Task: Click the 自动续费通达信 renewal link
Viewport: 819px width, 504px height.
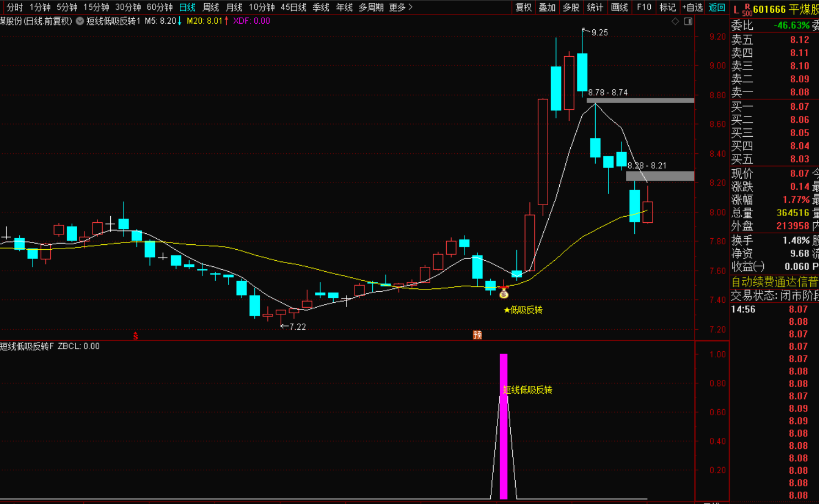Action: (774, 282)
